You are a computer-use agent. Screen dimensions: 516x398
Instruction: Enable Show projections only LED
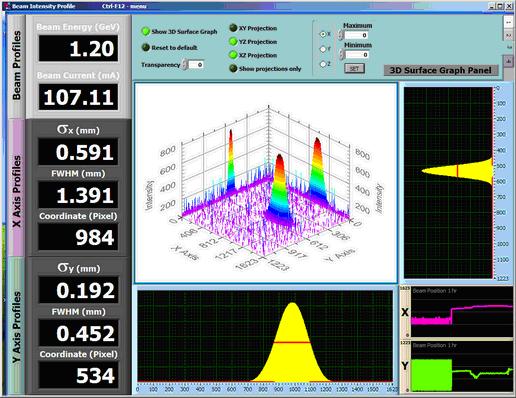233,69
